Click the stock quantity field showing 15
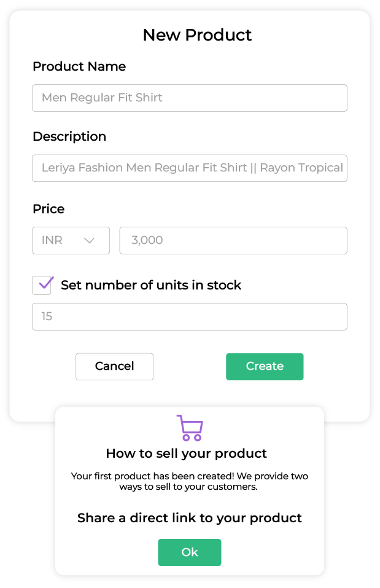 tap(190, 316)
